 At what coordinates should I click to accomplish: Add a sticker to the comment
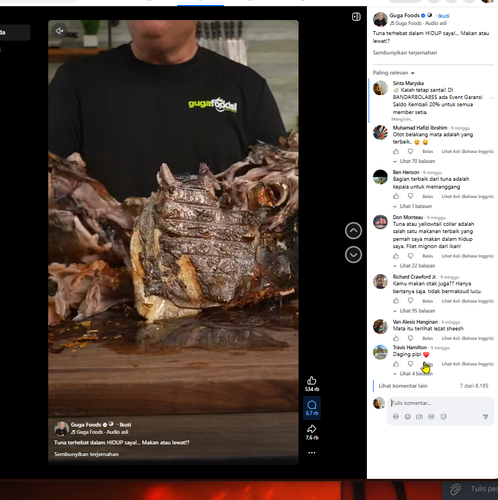pos(443,417)
